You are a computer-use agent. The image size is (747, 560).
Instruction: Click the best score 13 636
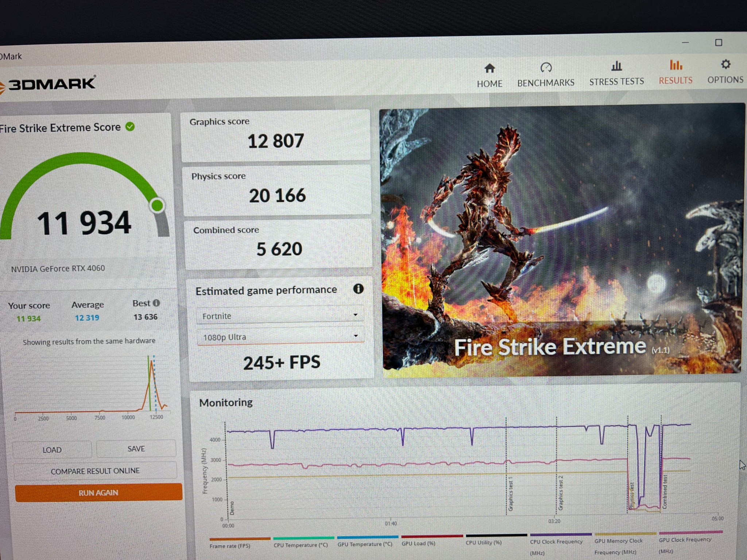tap(146, 317)
